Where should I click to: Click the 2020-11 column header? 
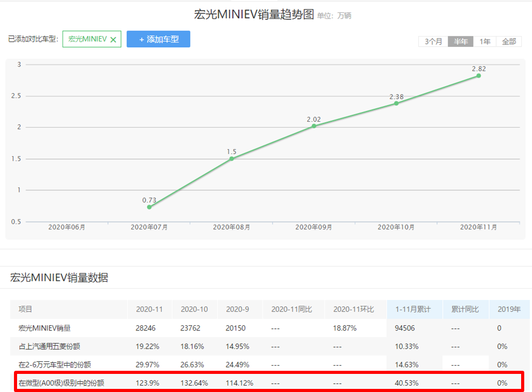click(x=149, y=309)
